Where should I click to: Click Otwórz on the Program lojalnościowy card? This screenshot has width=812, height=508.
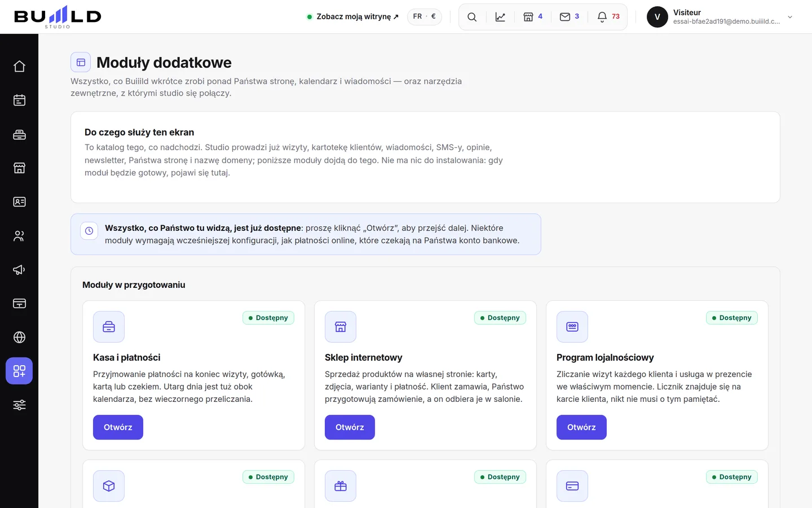(581, 427)
